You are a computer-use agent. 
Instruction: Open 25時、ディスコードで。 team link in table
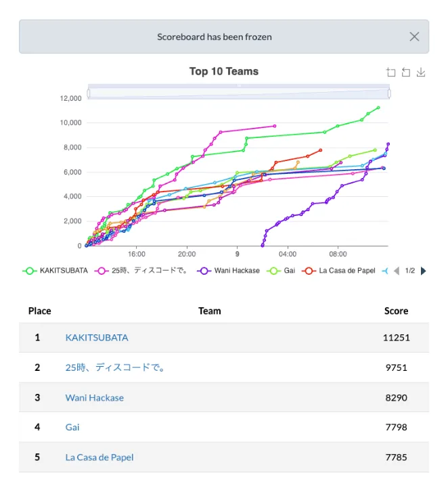pyautogui.click(x=115, y=367)
